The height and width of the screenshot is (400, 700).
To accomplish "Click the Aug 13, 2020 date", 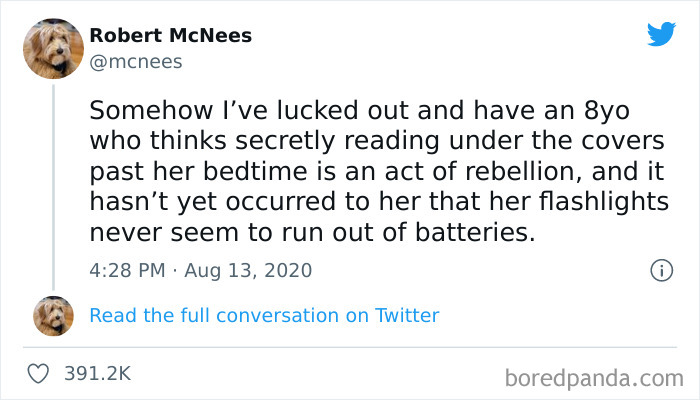I will point(250,270).
